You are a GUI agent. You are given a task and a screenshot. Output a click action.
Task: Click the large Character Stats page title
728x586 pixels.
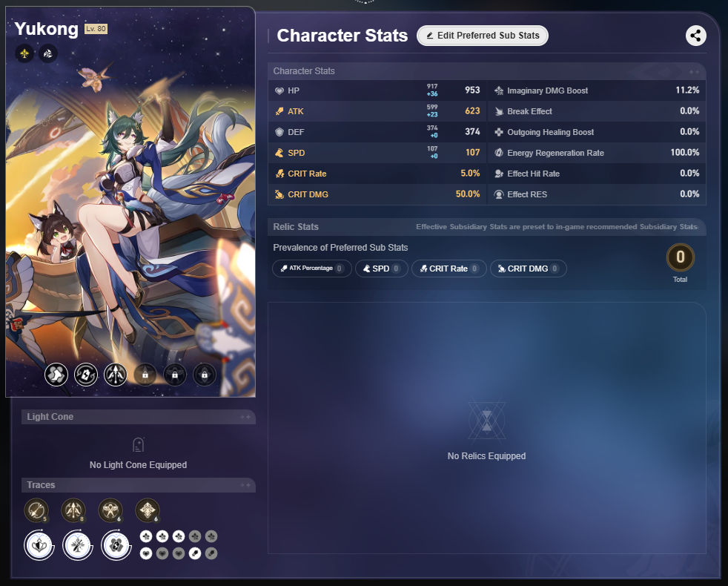[343, 36]
